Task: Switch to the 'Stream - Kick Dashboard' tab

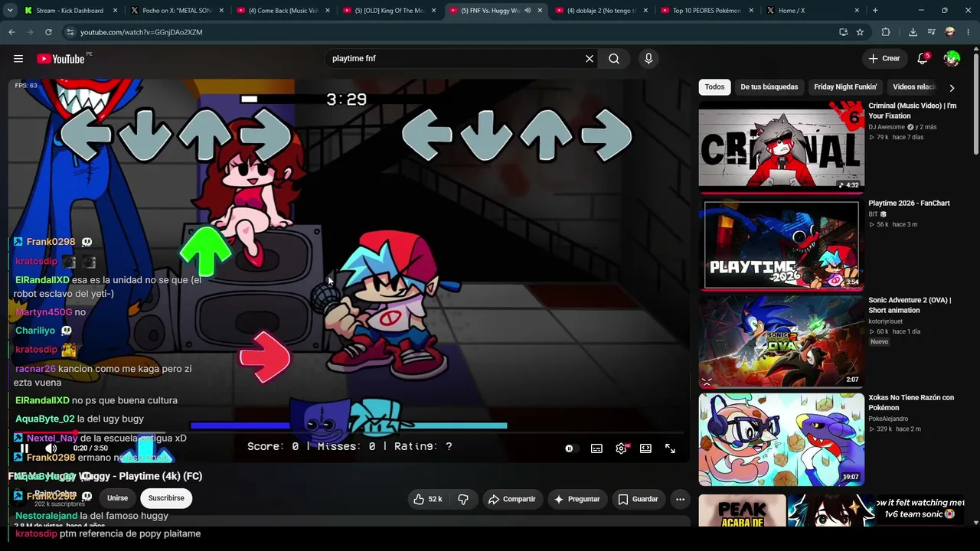Action: (70, 11)
